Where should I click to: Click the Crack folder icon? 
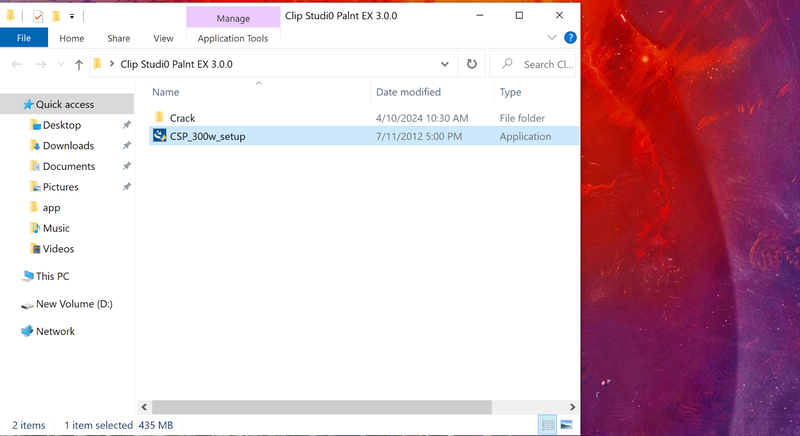click(x=159, y=117)
